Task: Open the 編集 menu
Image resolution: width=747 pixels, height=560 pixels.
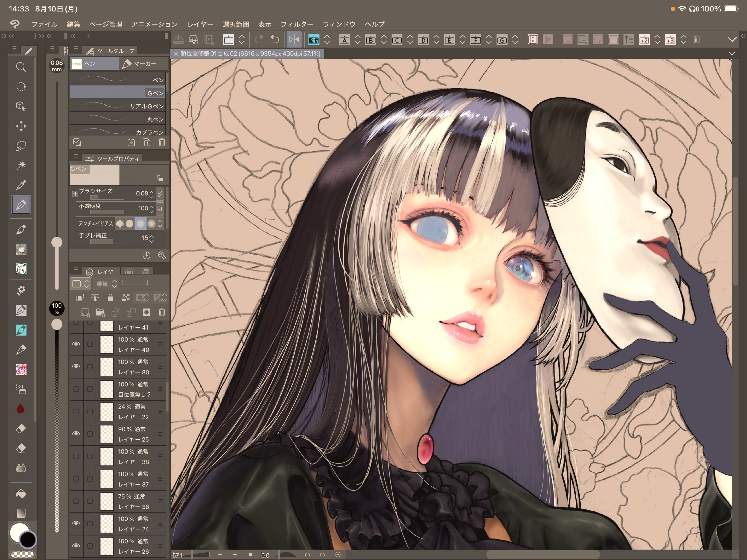Action: click(x=73, y=24)
